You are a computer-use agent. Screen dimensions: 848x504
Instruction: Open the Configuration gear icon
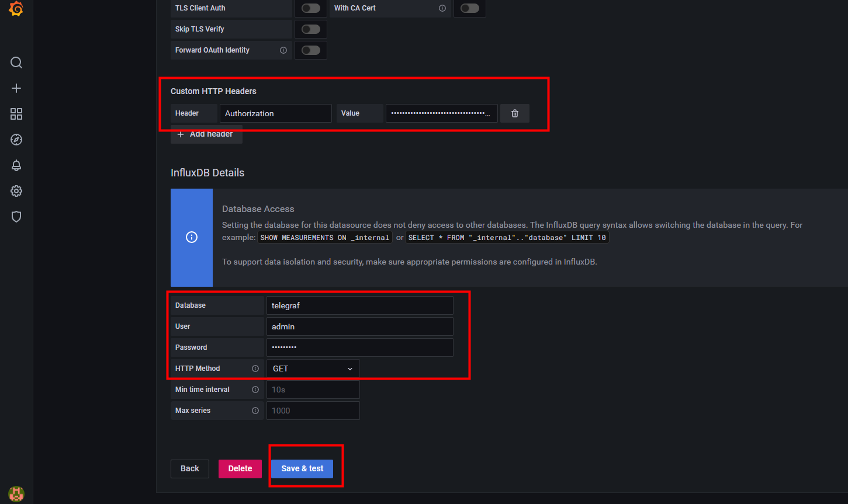[x=16, y=191]
